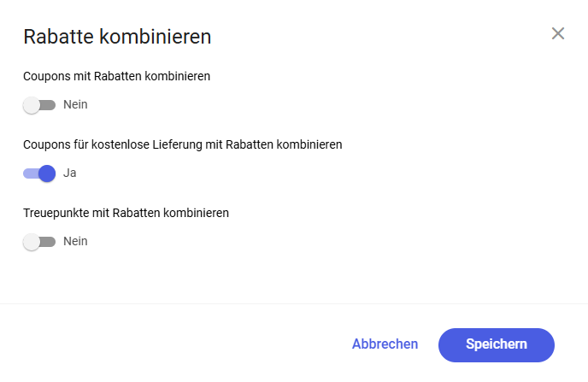Click the gray track of the Treuepunkte switch
This screenshot has height=382, width=588.
48,242
